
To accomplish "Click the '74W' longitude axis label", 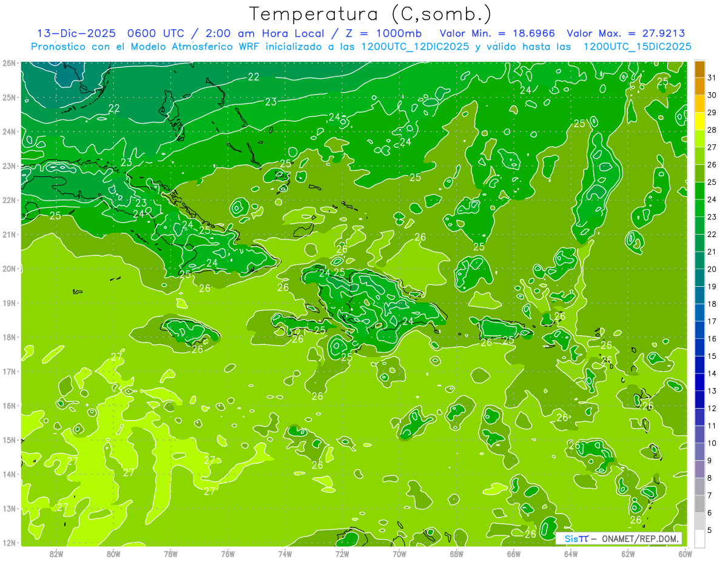I will [285, 554].
